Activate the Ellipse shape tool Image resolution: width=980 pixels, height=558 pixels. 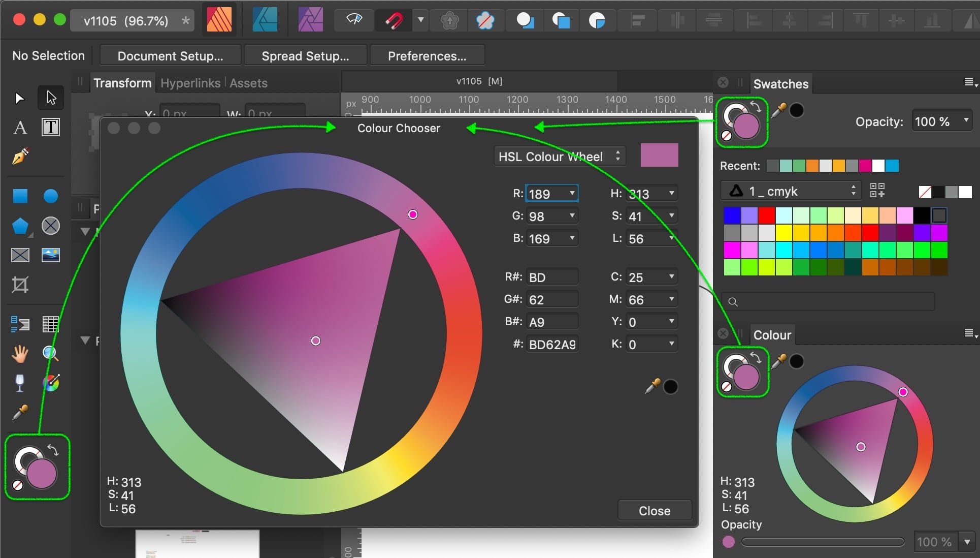click(50, 196)
